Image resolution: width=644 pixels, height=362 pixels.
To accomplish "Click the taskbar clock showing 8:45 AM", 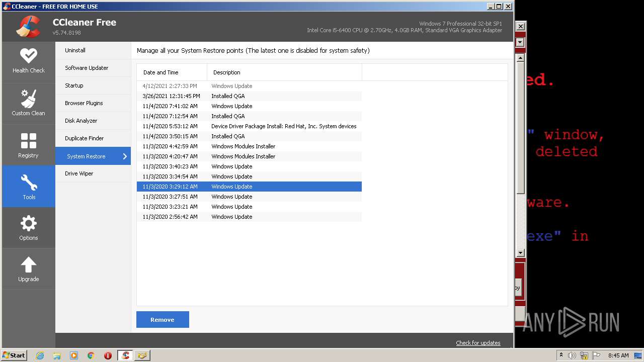I will pos(618,355).
